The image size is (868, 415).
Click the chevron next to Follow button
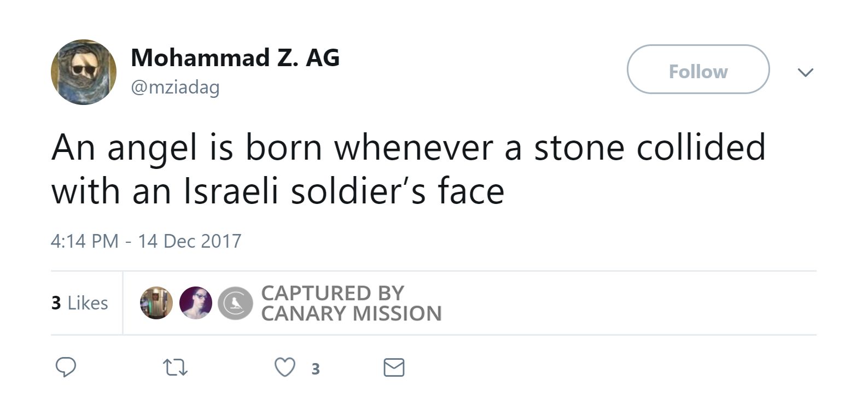[805, 72]
